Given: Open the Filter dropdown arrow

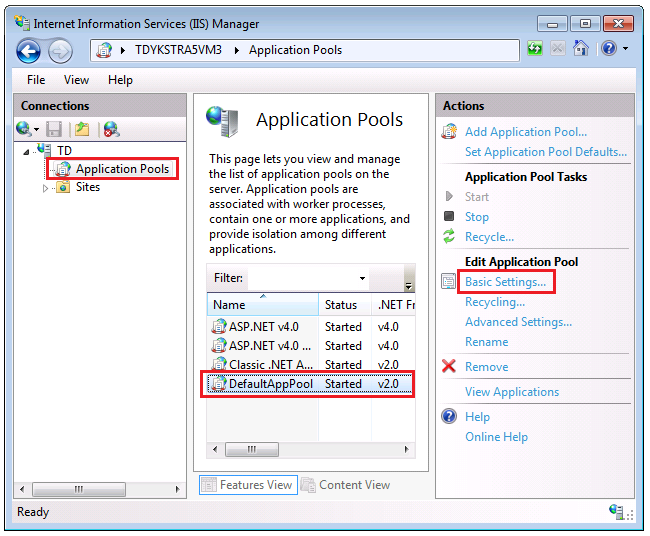Looking at the screenshot, I should 362,278.
